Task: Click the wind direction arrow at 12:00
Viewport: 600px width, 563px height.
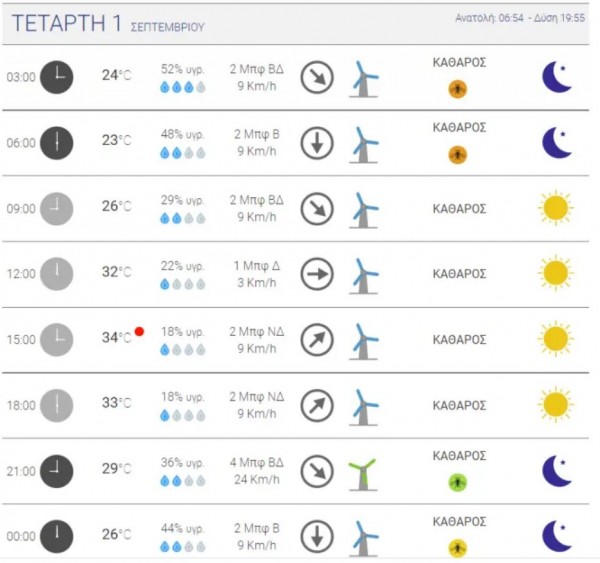Action: tap(317, 273)
